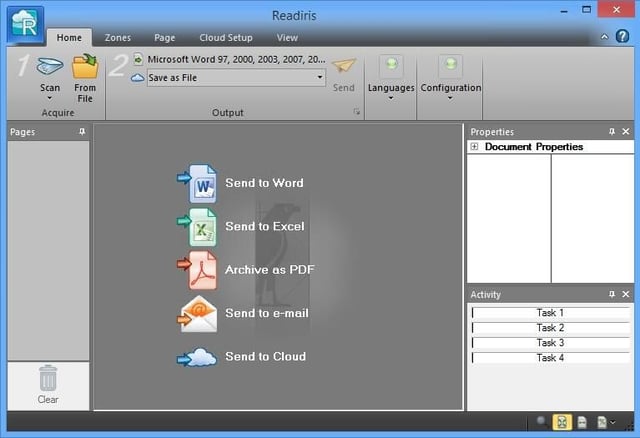The image size is (640, 438).
Task: Open the status bar view options chevron
Action: point(613,422)
